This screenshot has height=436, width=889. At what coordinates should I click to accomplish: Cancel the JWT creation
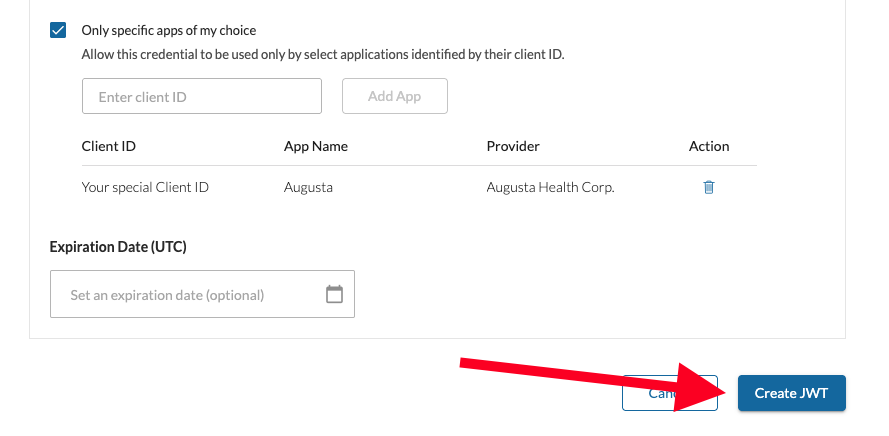click(670, 393)
